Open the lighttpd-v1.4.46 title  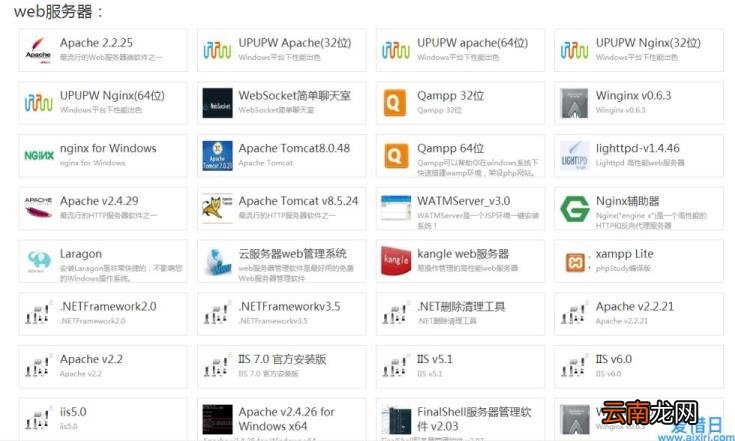pyautogui.click(x=638, y=148)
